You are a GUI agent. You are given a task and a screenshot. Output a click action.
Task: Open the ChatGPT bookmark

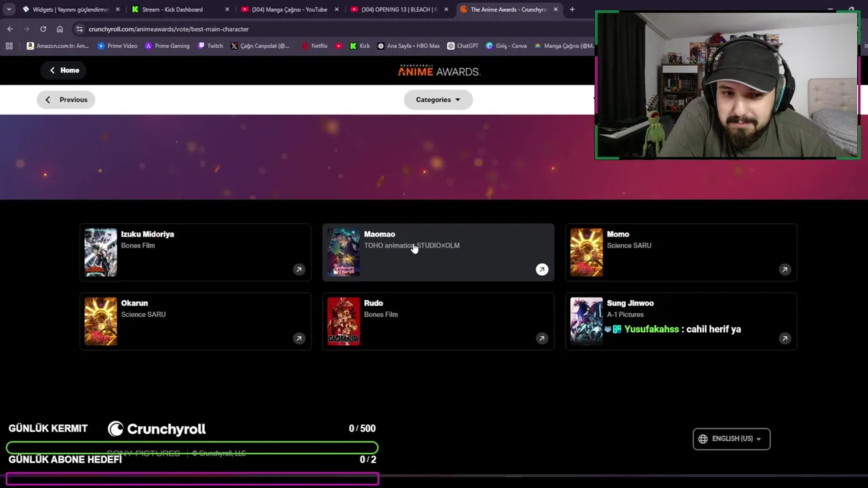tap(462, 46)
